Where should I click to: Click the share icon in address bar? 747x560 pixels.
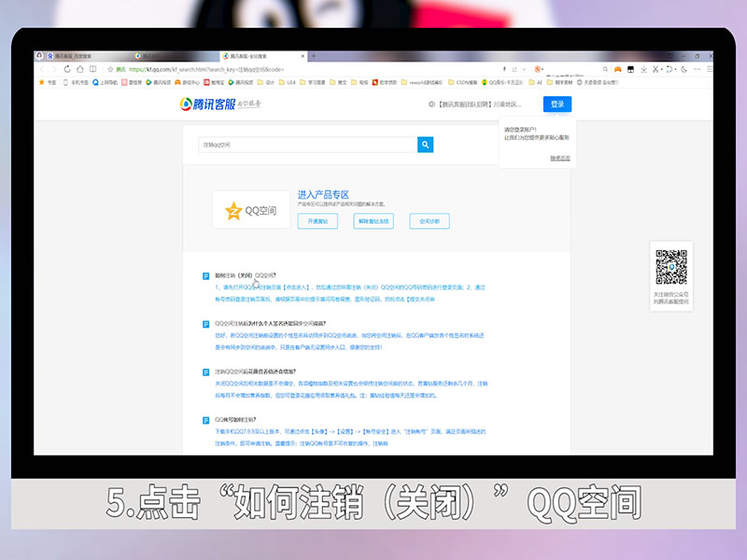(514, 69)
